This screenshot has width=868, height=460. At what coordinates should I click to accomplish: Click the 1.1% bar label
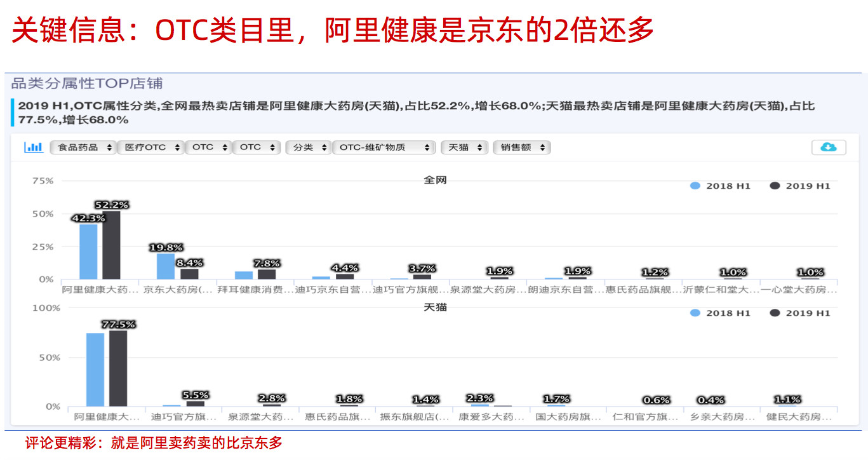coord(787,400)
